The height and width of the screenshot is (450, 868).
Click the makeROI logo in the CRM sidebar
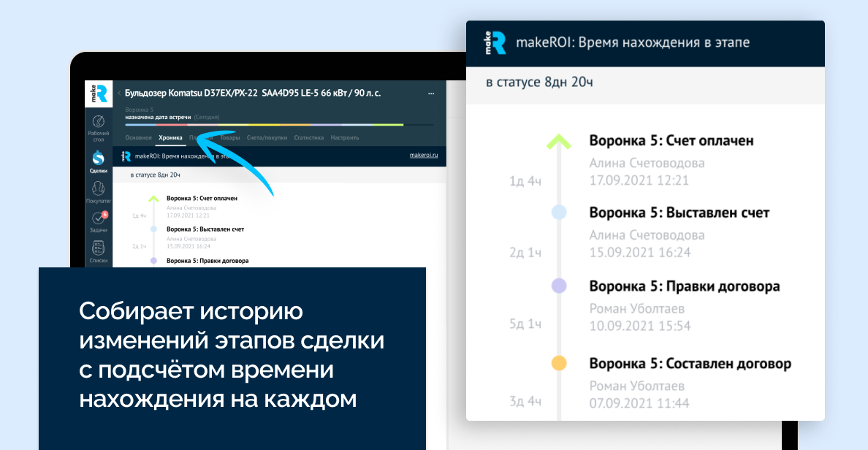(x=99, y=94)
